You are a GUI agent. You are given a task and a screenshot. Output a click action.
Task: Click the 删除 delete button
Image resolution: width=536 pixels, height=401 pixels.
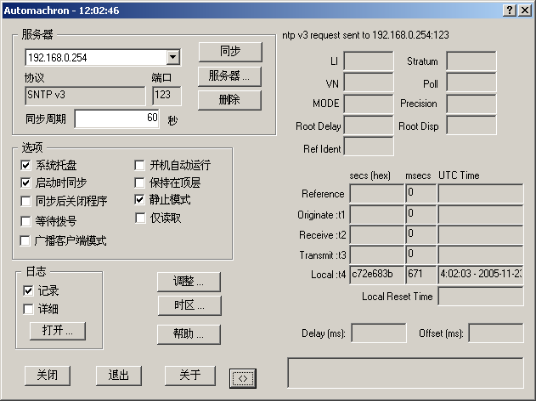[230, 100]
